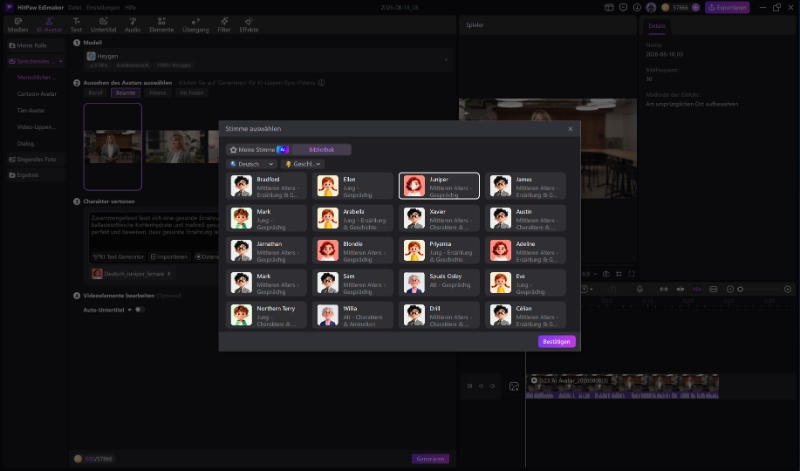Pick the Priyanka voice

(439, 251)
